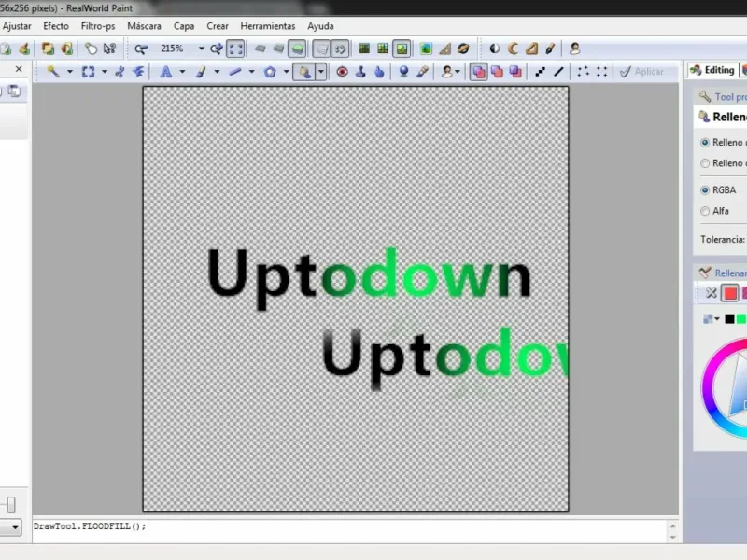Screen dimensions: 747x560
Task: Select the Alfa radio button
Action: pos(705,211)
